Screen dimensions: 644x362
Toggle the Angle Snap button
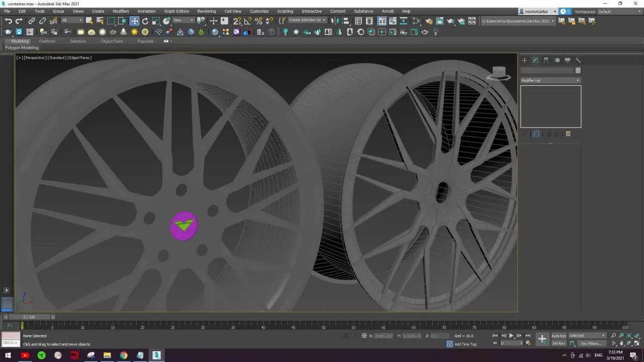(x=247, y=21)
